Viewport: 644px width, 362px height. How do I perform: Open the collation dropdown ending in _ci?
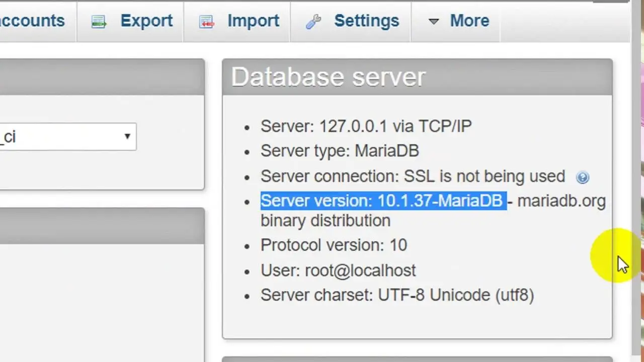(x=68, y=137)
